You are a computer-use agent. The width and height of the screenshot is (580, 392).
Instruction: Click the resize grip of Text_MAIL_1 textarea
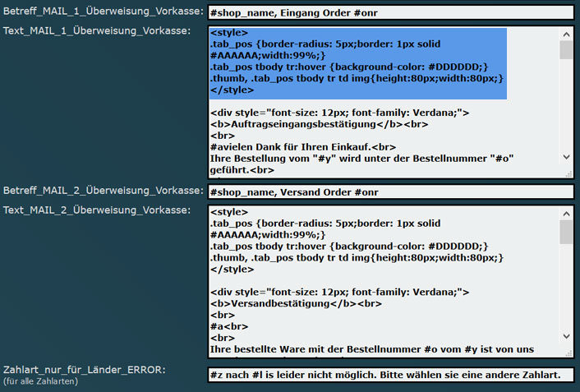568,174
